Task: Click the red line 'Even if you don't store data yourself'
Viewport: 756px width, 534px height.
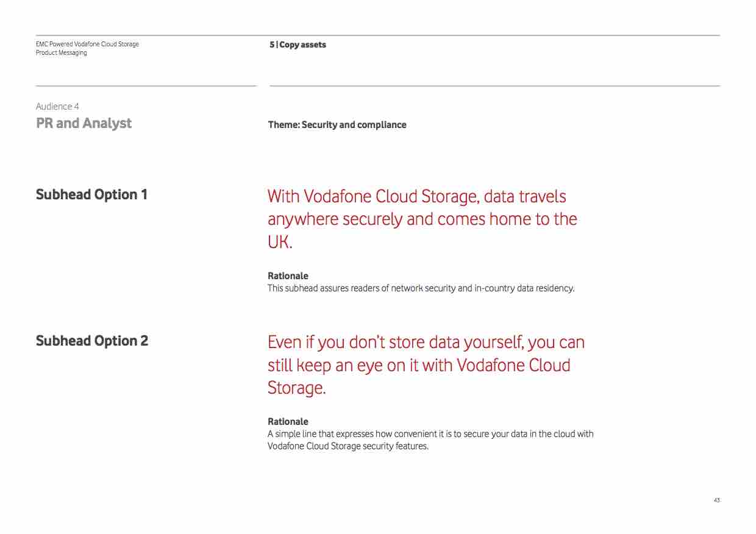Action: [426, 343]
